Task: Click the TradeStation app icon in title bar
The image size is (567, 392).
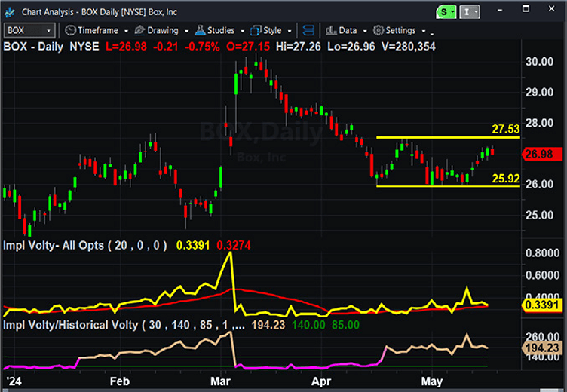Action: tap(9, 12)
